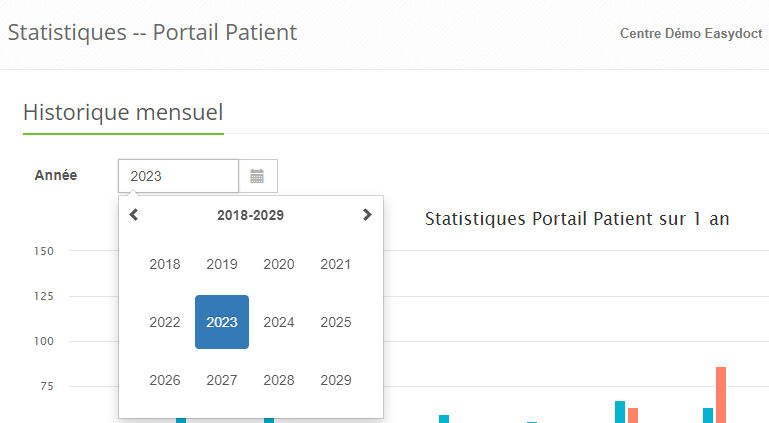Click Centre Démo Easydoct header text
Image resolution: width=769 pixels, height=423 pixels.
click(x=691, y=33)
